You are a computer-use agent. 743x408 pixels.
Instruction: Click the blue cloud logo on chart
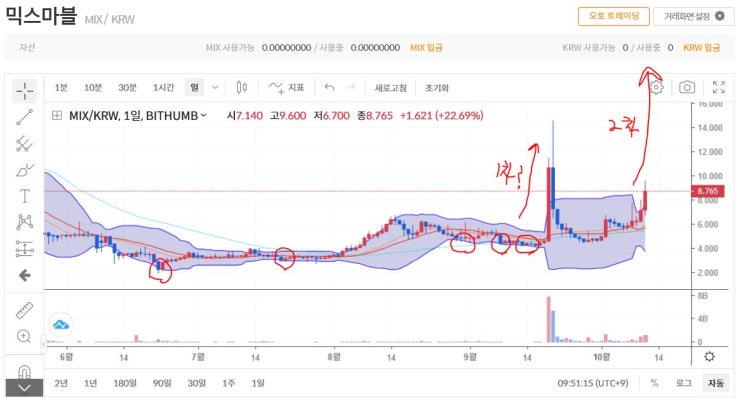pyautogui.click(x=61, y=325)
